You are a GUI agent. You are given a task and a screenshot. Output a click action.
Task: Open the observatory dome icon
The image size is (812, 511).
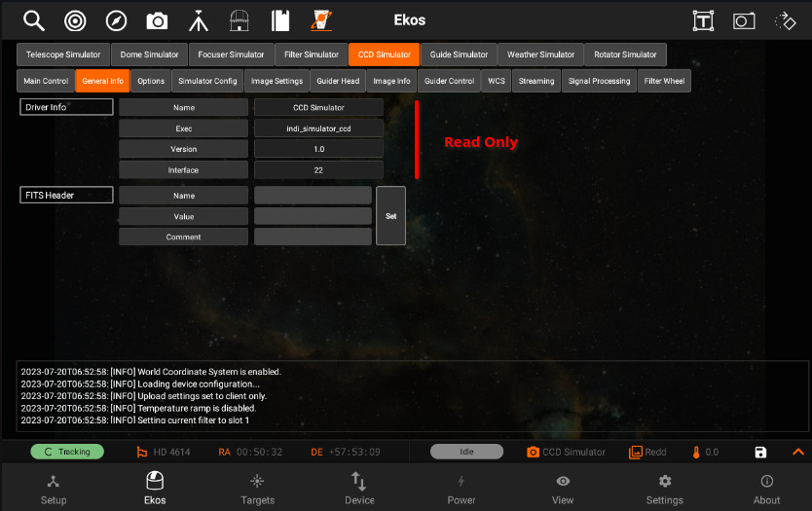[240, 20]
